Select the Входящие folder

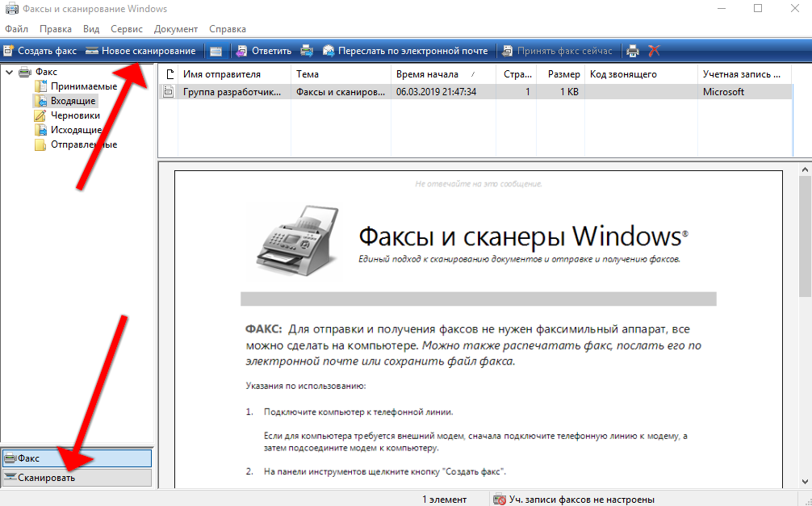pyautogui.click(x=73, y=101)
